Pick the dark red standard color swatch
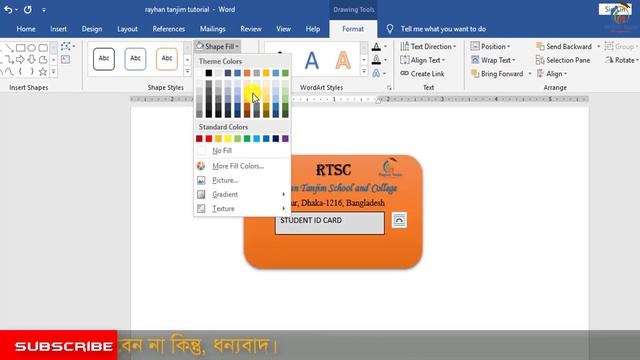The height and width of the screenshot is (360, 640). pyautogui.click(x=199, y=139)
